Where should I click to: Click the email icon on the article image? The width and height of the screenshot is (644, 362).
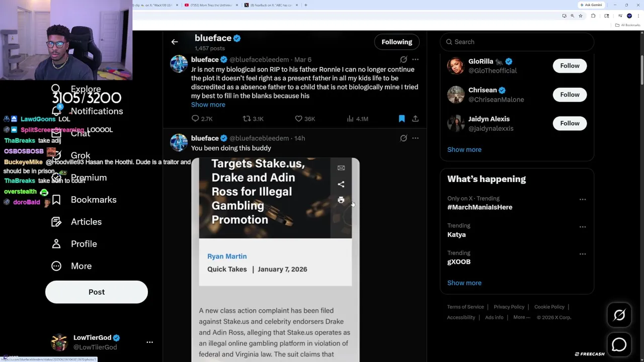(x=341, y=168)
